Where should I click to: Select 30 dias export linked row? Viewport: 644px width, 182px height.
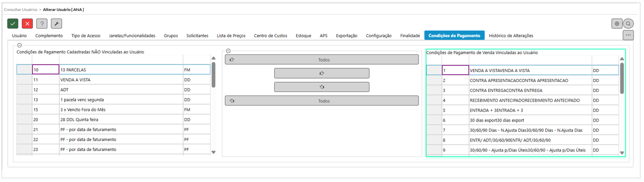(522, 120)
